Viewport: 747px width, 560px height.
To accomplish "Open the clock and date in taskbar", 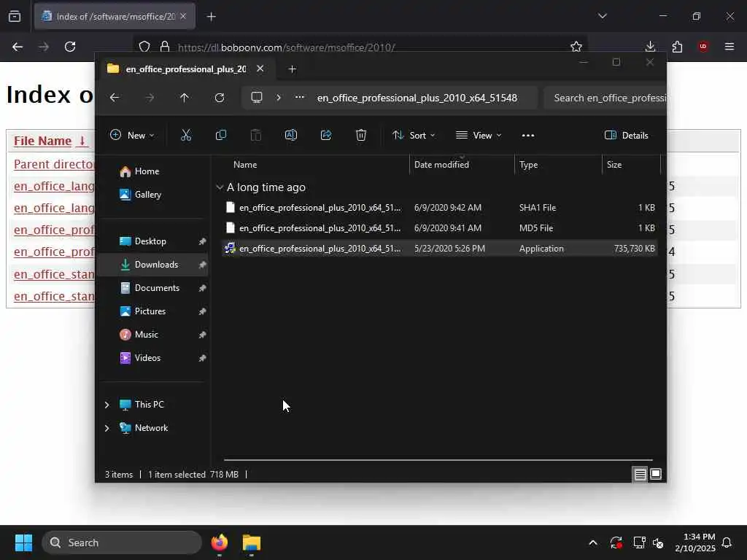I will 695,542.
